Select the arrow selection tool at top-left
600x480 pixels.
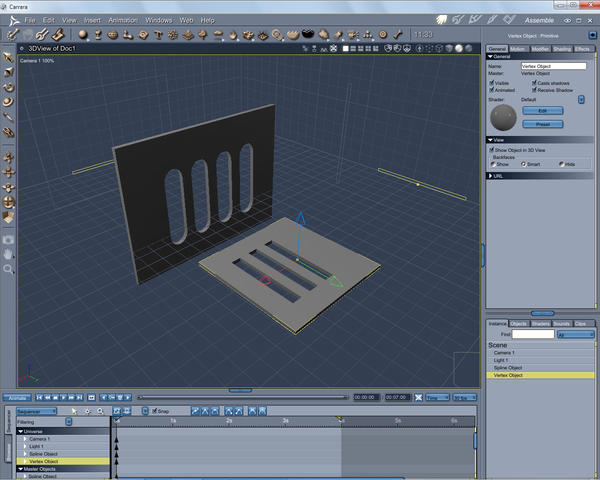(8, 57)
